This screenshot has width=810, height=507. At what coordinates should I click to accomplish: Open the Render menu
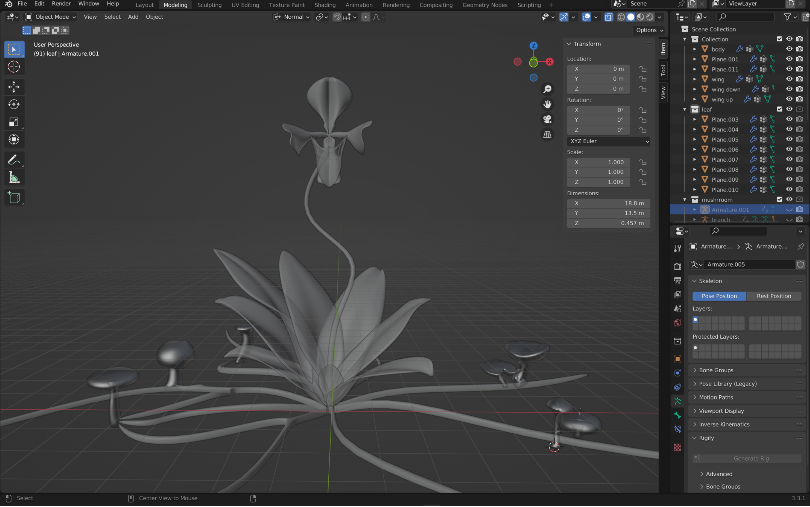61,5
